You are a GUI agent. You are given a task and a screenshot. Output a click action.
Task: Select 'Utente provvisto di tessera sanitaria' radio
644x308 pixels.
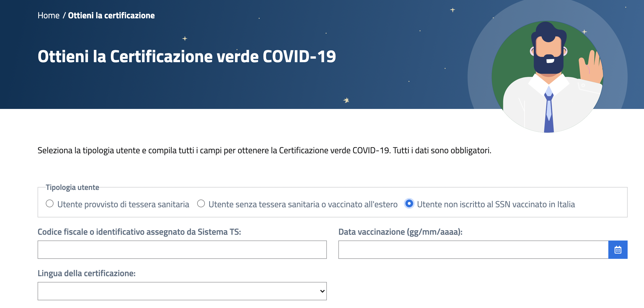(x=50, y=203)
